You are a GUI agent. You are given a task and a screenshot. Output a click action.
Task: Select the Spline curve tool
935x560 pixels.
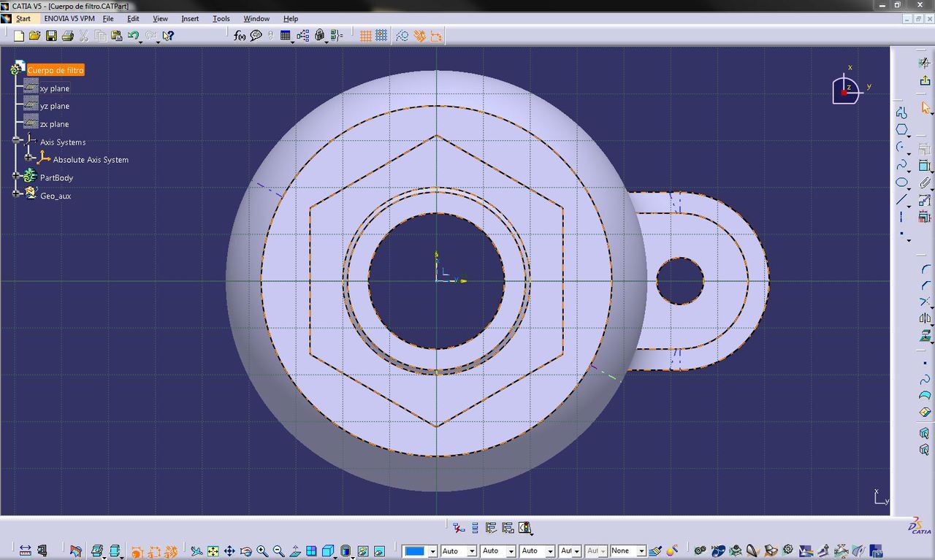(901, 165)
